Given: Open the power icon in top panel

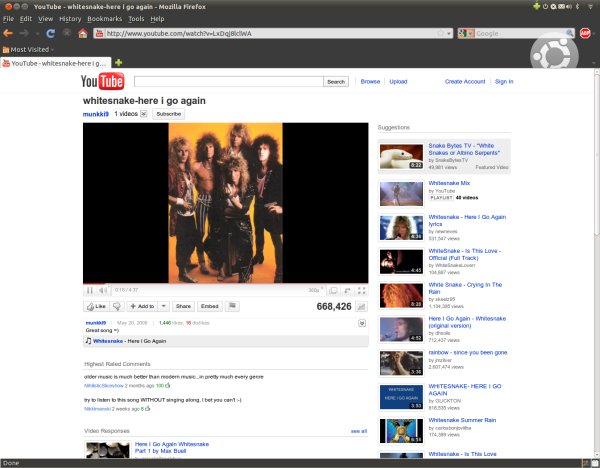Looking at the screenshot, I should click(545, 7).
